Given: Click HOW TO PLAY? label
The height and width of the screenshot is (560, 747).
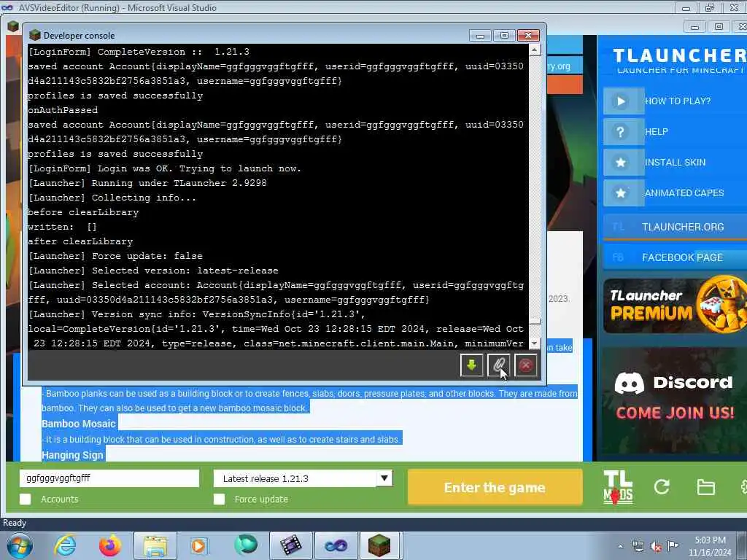Looking at the screenshot, I should click(678, 101).
